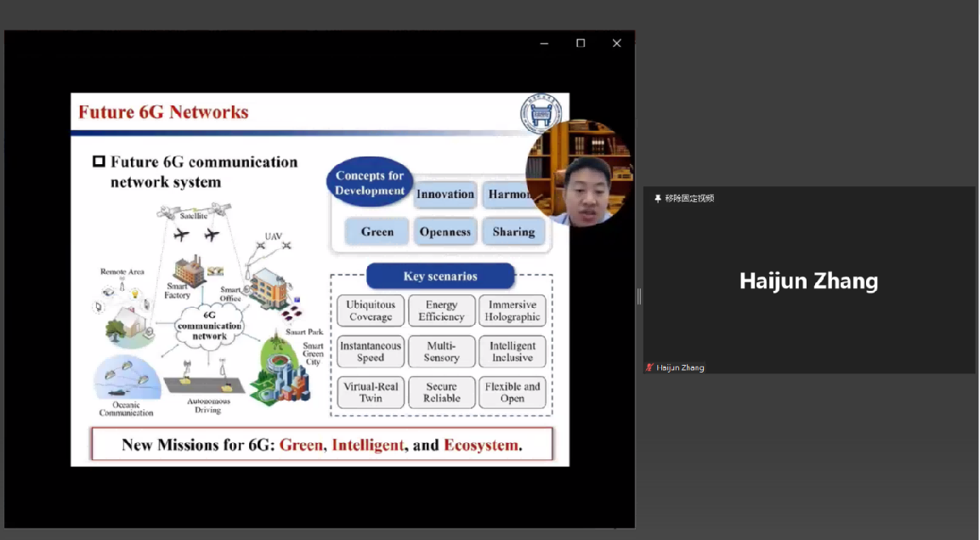
Task: Click the muted microphone icon beside Haijun Zhang
Action: click(650, 367)
